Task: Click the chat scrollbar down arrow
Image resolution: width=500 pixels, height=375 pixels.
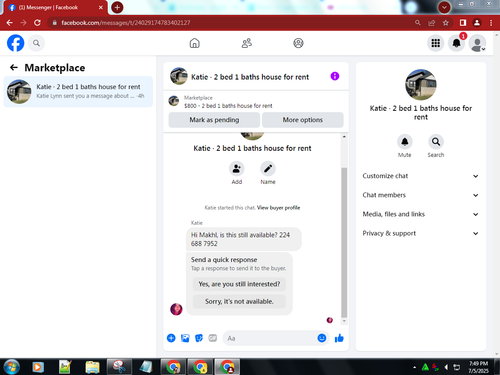Action: pyautogui.click(x=344, y=321)
